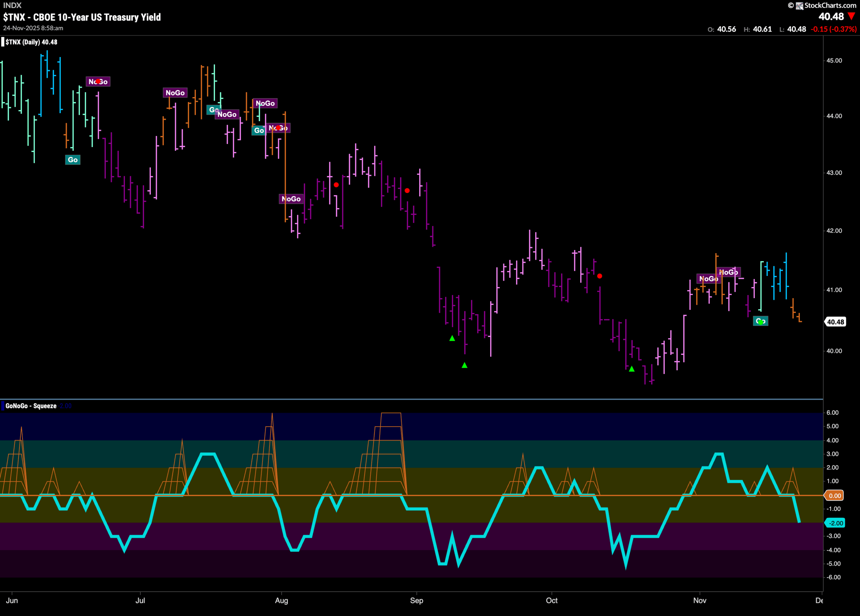
Task: Click the -6.00 label on squeeze axis
Action: pyautogui.click(x=833, y=577)
